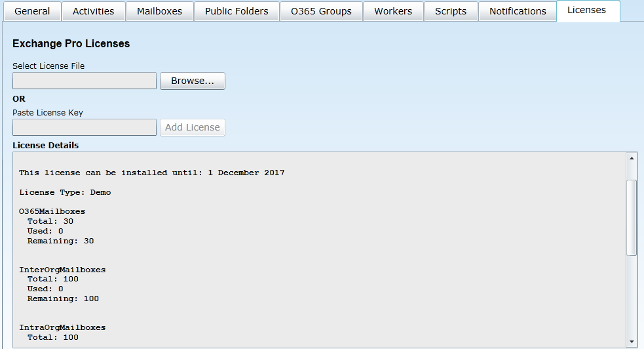Click 'Remaining: 100' under InterOrgMailboxes
This screenshot has width=644, height=349.
click(x=63, y=299)
